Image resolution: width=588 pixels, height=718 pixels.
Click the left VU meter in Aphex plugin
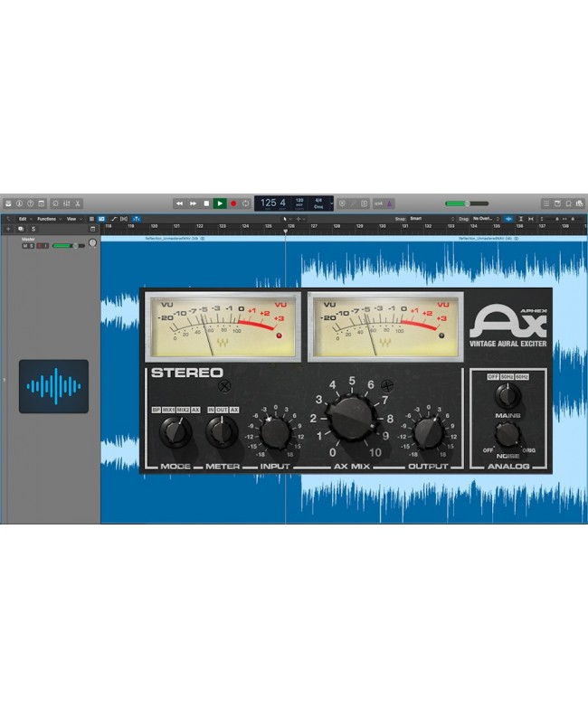[x=223, y=327]
